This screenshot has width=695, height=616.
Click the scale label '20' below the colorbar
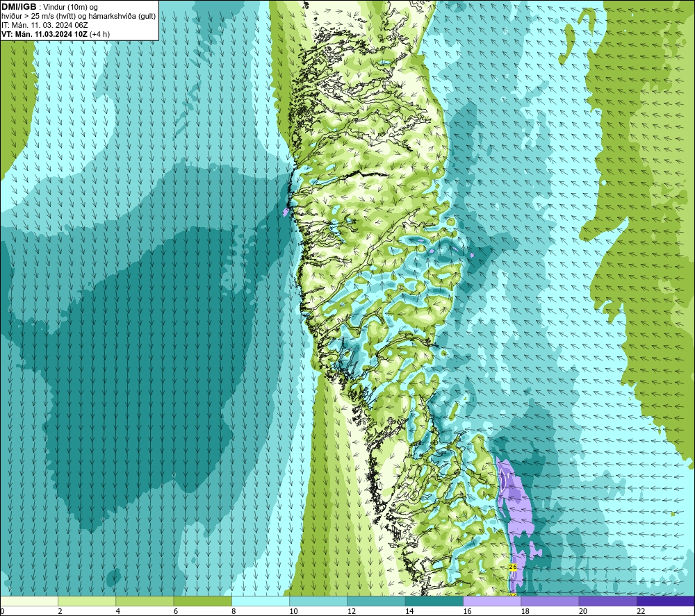(x=583, y=611)
